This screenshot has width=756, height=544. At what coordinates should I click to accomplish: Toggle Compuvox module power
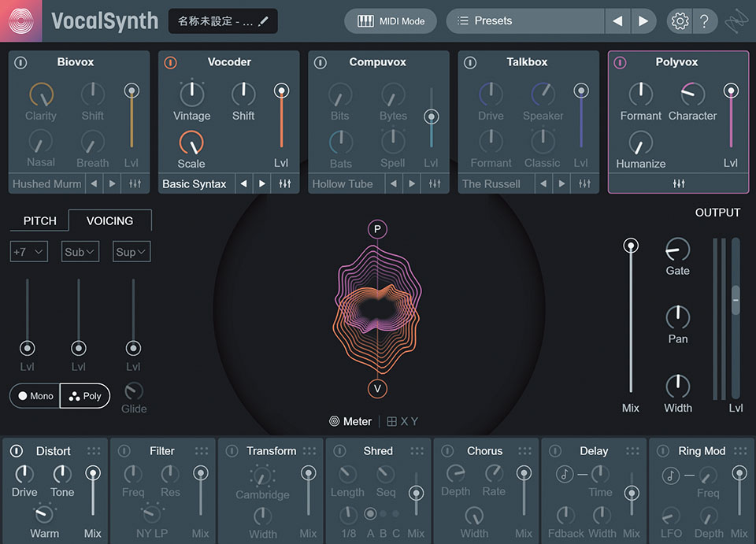click(321, 62)
